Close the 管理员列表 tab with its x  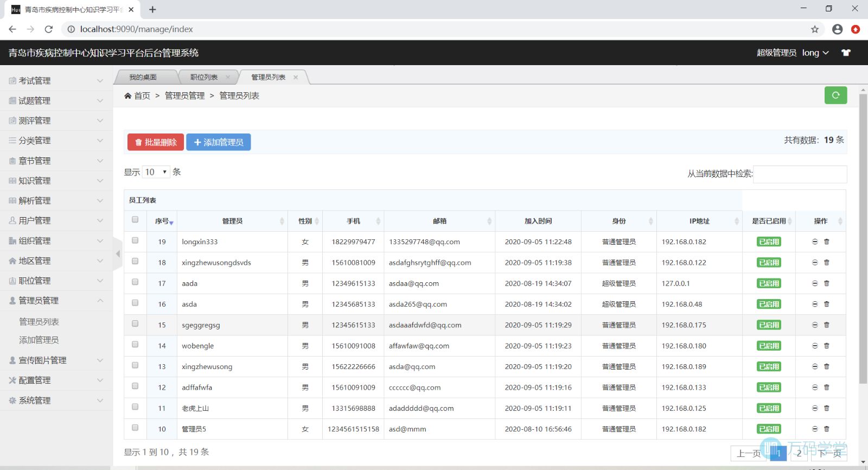(x=296, y=77)
